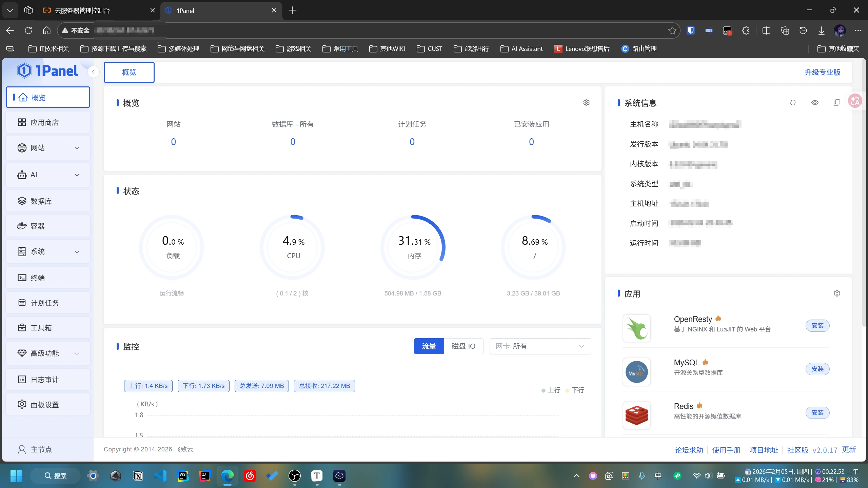
Task: Select the 流量 traffic monitor option
Action: tap(429, 346)
